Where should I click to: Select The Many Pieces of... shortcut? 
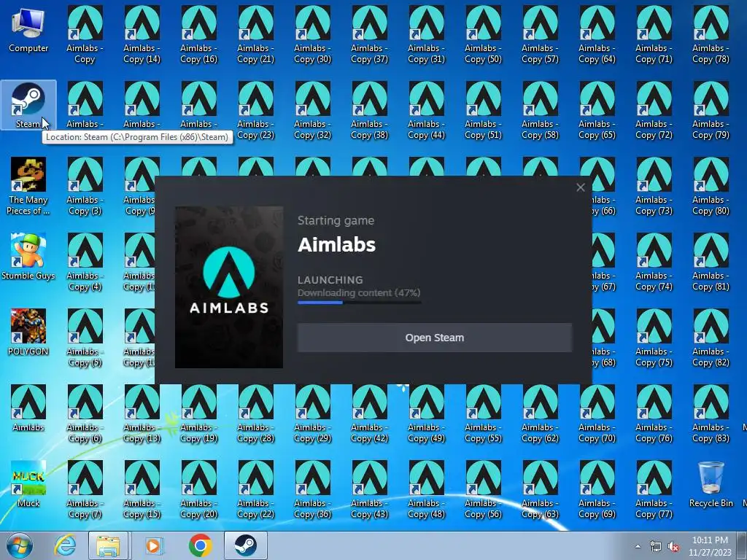pyautogui.click(x=28, y=187)
